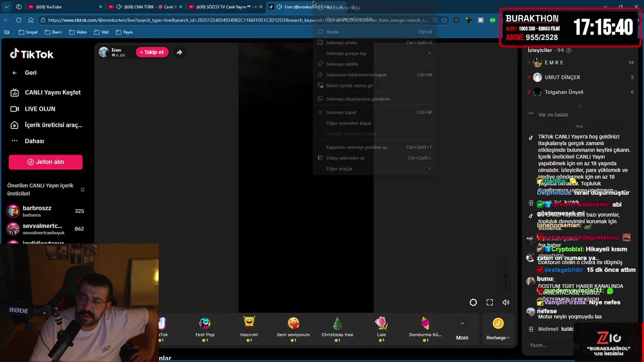
Task: Open tab search dropdown arrow
Action: [7, 7]
